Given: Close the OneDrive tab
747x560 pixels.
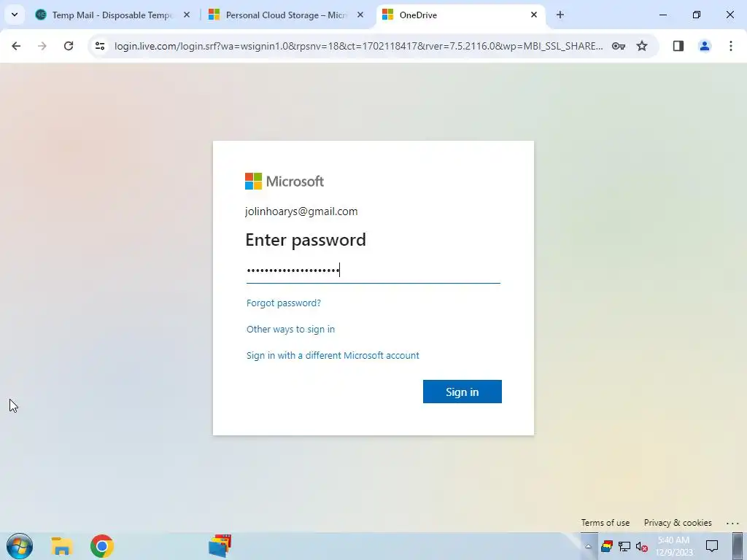Looking at the screenshot, I should tap(533, 15).
